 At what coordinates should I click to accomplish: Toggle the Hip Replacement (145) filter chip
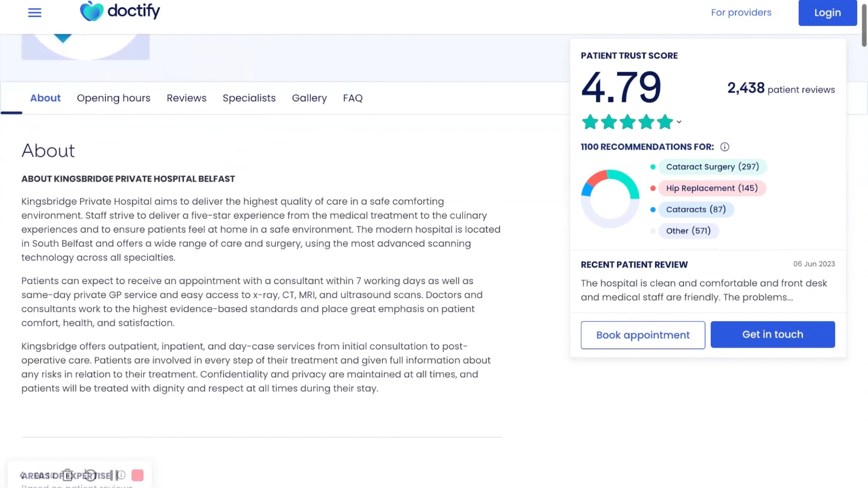(712, 188)
